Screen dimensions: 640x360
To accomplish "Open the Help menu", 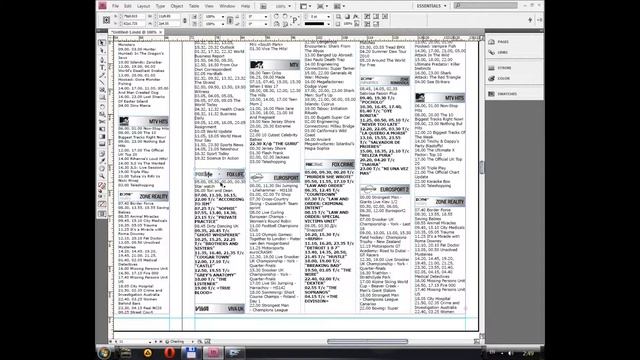I will tap(245, 6).
